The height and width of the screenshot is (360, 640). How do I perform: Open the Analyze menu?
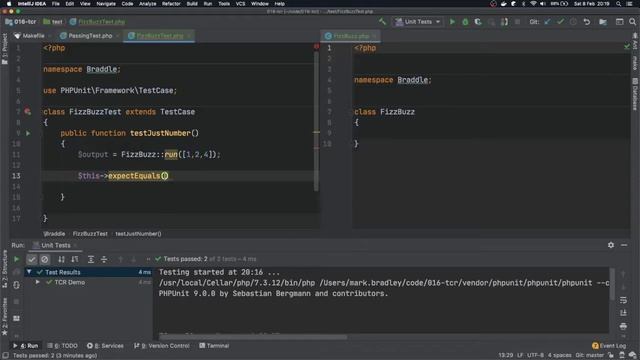pyautogui.click(x=147, y=4)
